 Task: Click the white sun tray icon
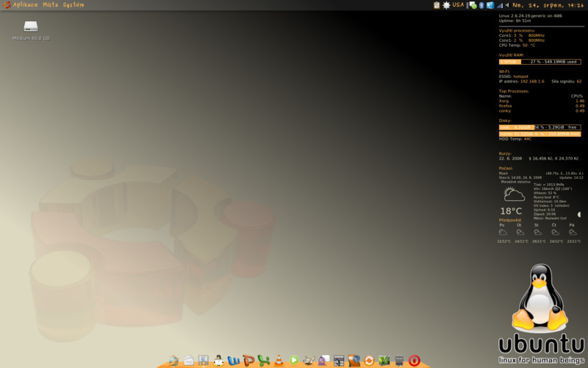446,5
